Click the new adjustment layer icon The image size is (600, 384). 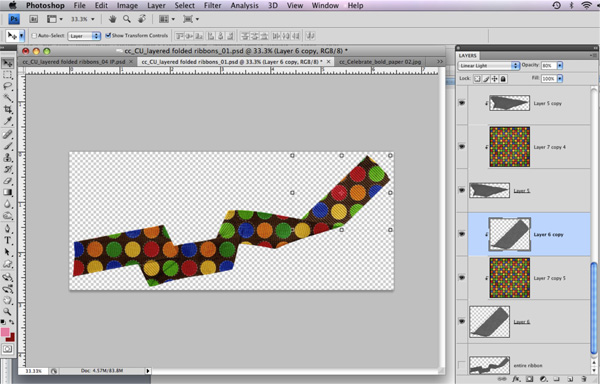tap(543, 379)
